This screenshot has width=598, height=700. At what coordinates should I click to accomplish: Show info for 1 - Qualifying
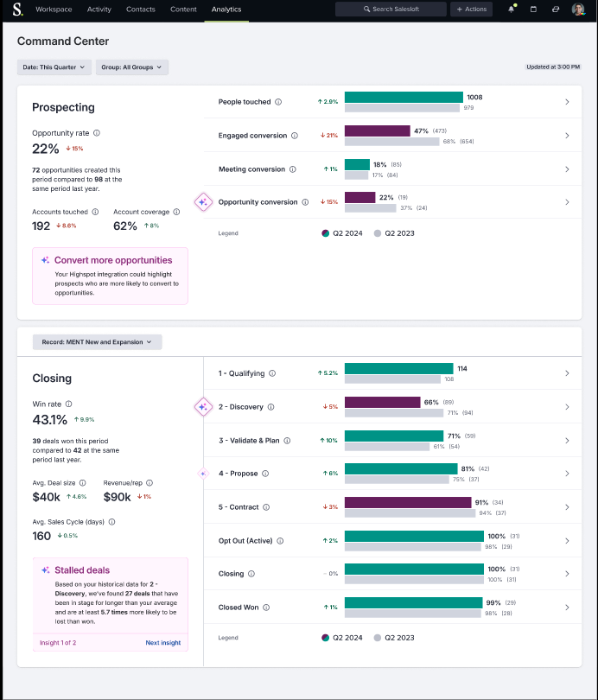[272, 373]
